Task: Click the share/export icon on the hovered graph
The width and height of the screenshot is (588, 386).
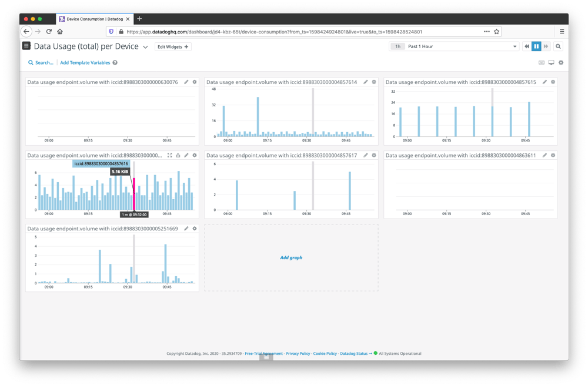Action: tap(178, 156)
